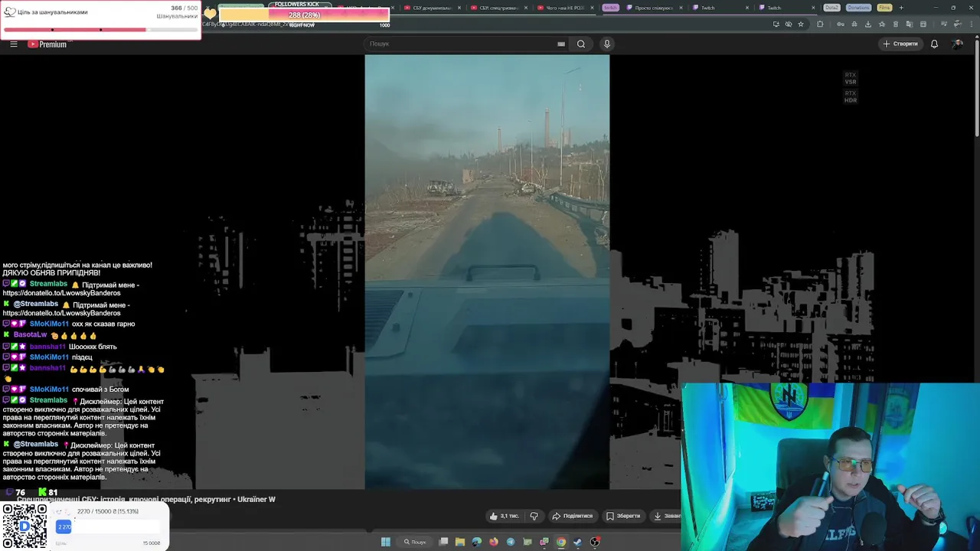Click the install app icon in address bar

[x=776, y=24]
